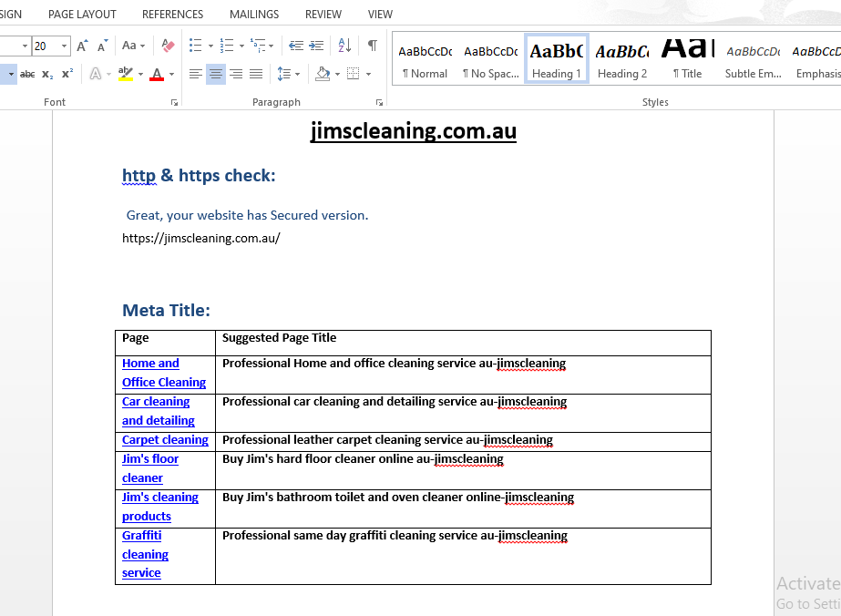Image resolution: width=841 pixels, height=616 pixels.
Task: Expand the Bullets dropdown arrow
Action: coord(210,46)
